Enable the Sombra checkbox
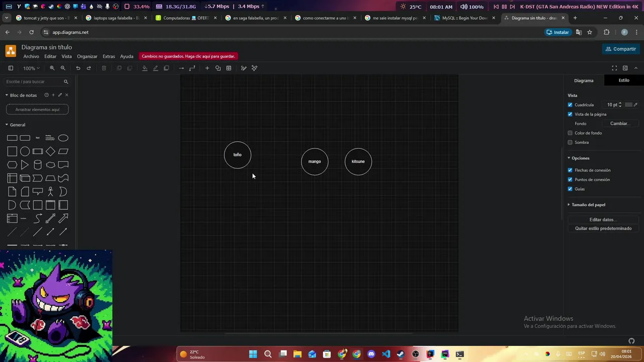 coord(570,142)
